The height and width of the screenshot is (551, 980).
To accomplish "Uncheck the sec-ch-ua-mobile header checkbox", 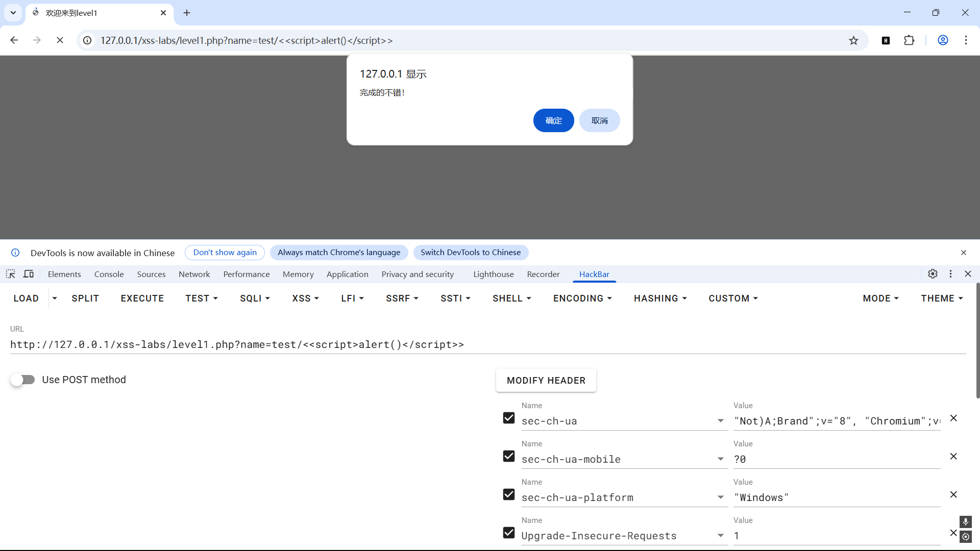I will (x=509, y=456).
